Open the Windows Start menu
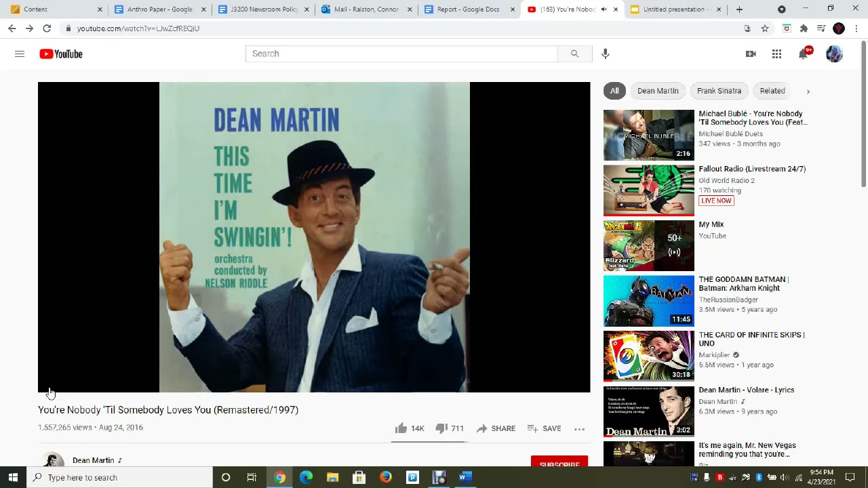 (13, 477)
